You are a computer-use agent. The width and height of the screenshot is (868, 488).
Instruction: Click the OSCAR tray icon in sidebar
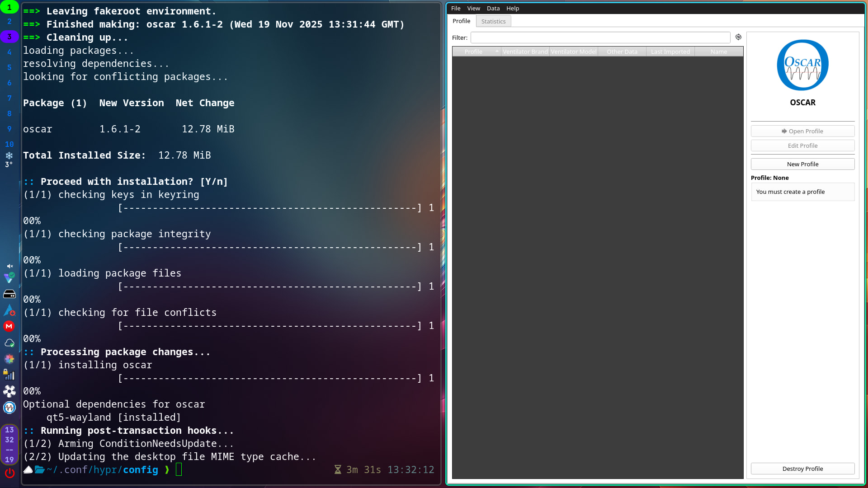click(x=9, y=408)
